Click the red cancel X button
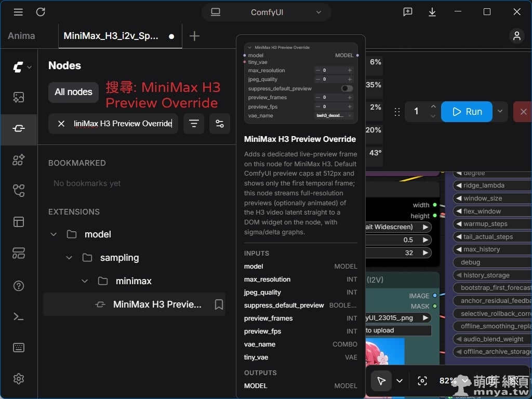The height and width of the screenshot is (399, 532). (x=523, y=112)
